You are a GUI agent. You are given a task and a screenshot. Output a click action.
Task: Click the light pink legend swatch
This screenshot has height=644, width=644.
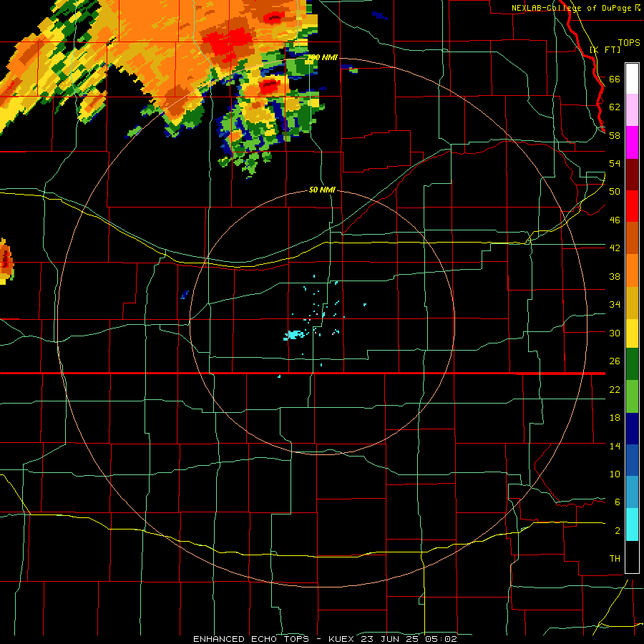(632, 110)
